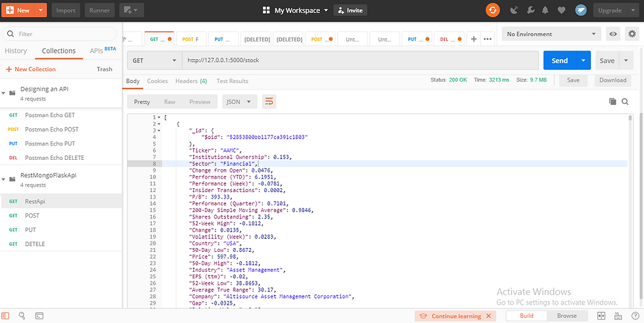644x323 pixels.
Task: Click the new window icon dropdown
Action: pos(131,11)
